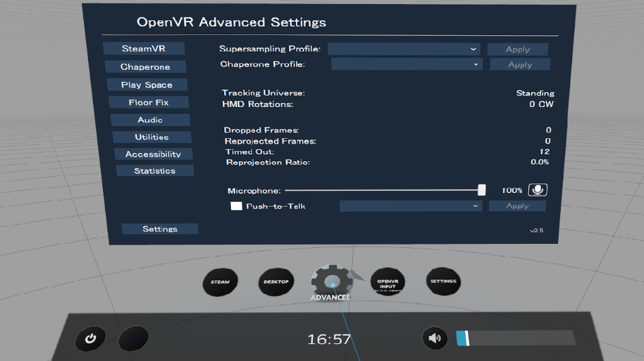Open the OpenVR Input overlay
The width and height of the screenshot is (644, 361).
point(387,282)
